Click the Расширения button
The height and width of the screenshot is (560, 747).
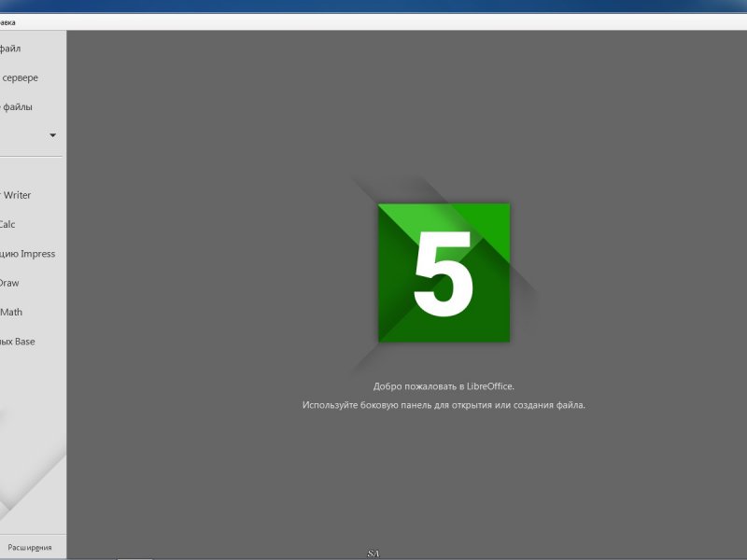(x=30, y=548)
